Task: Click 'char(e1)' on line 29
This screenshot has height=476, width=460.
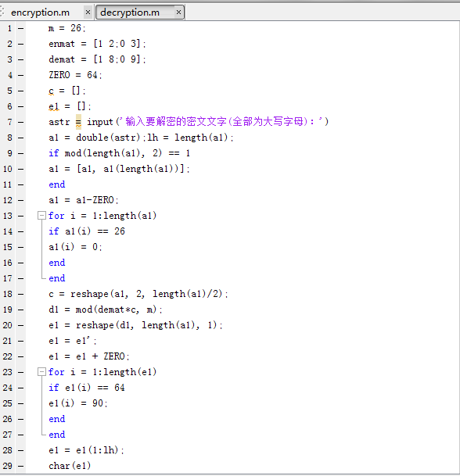Action: pyautogui.click(x=70, y=466)
